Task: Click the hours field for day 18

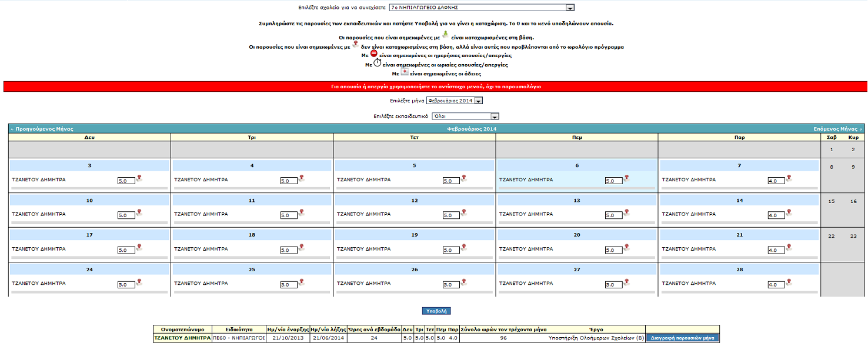Action: [289, 250]
